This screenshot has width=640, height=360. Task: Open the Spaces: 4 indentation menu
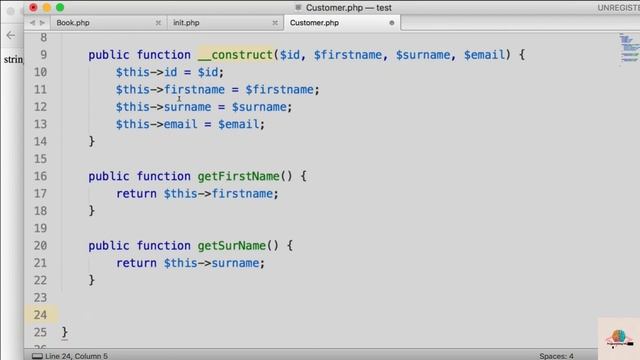[x=556, y=356]
